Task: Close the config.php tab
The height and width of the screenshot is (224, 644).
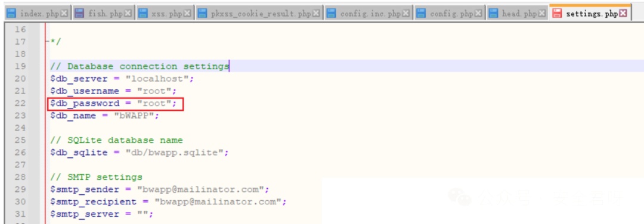Action: coord(478,14)
